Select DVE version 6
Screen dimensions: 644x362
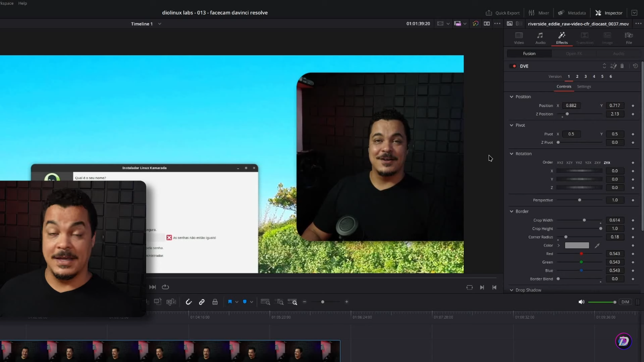611,76
